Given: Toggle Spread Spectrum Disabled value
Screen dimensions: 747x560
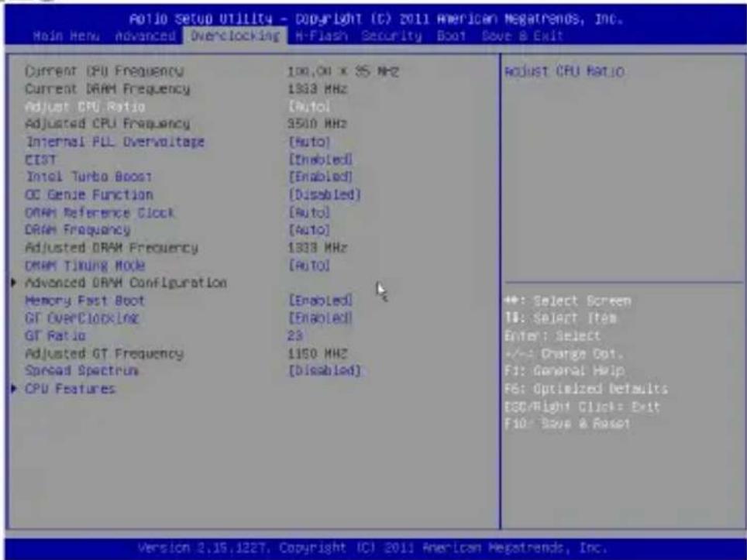Looking at the screenshot, I should (325, 371).
